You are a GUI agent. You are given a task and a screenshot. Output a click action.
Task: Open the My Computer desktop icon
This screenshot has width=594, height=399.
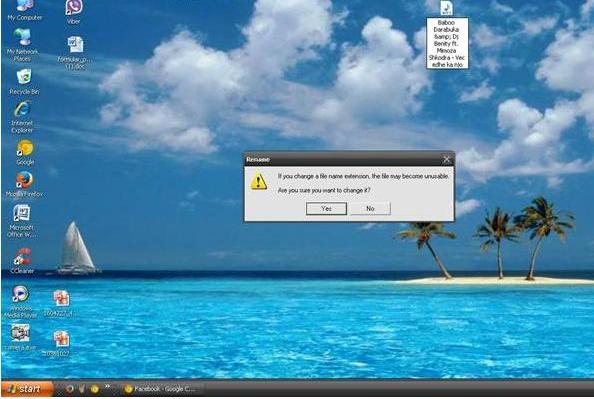tap(25, 10)
